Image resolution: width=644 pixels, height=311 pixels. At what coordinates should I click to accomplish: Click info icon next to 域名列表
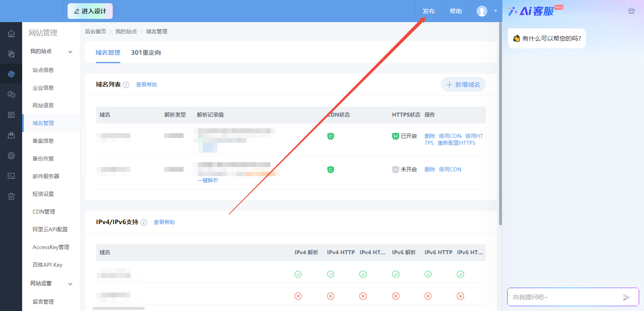pos(126,85)
